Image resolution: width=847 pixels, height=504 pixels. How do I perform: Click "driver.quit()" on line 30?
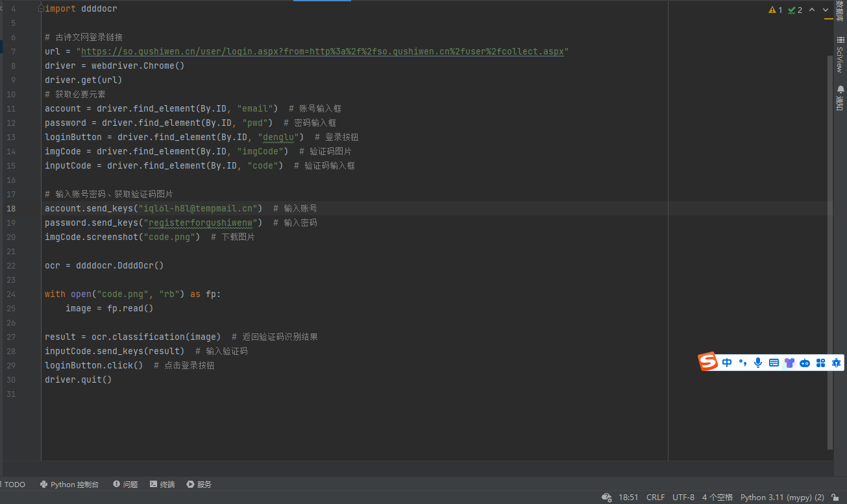79,379
